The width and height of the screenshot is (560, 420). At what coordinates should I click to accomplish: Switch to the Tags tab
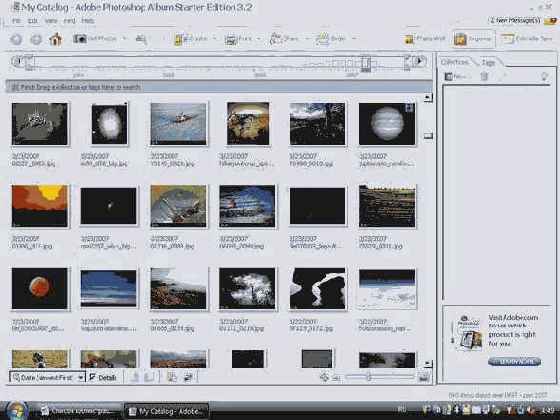(488, 62)
